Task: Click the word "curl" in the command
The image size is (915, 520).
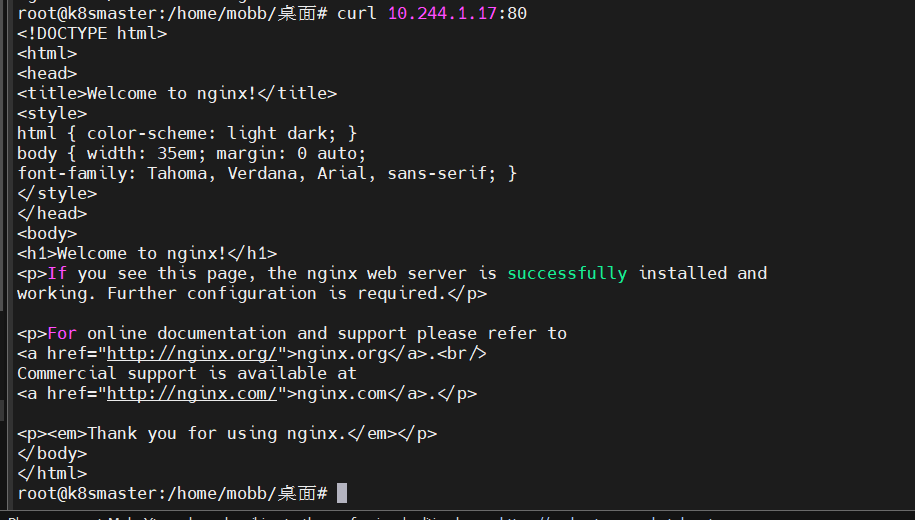Action: tap(357, 13)
